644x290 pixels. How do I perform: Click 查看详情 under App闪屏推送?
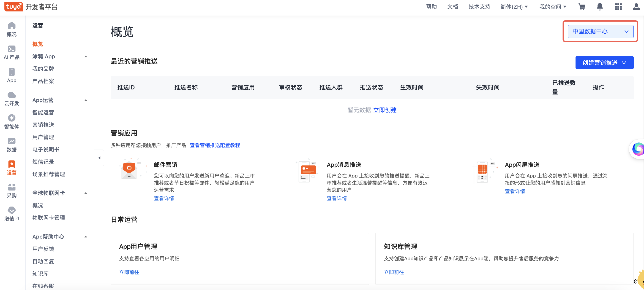click(x=515, y=191)
